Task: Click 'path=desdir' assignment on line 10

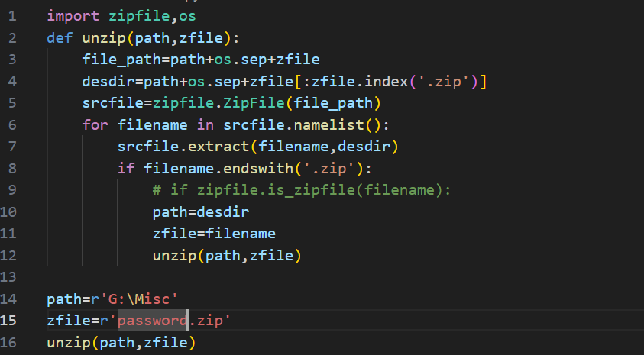Action: point(201,211)
